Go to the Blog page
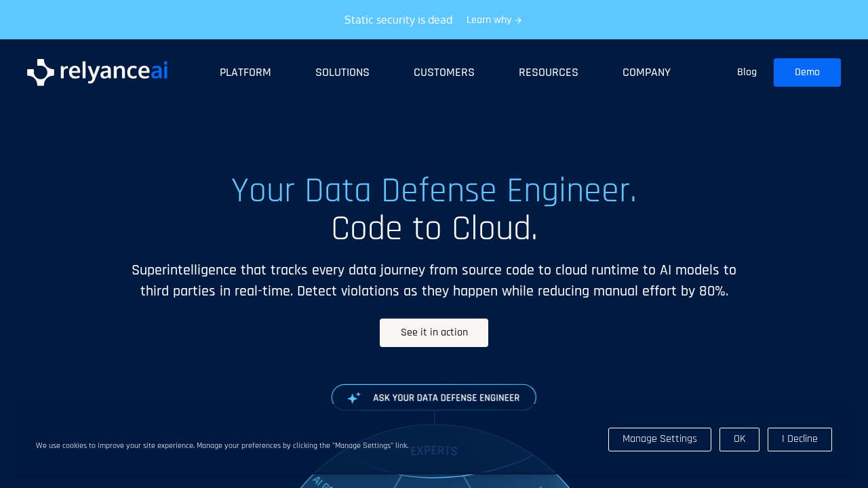 (746, 73)
